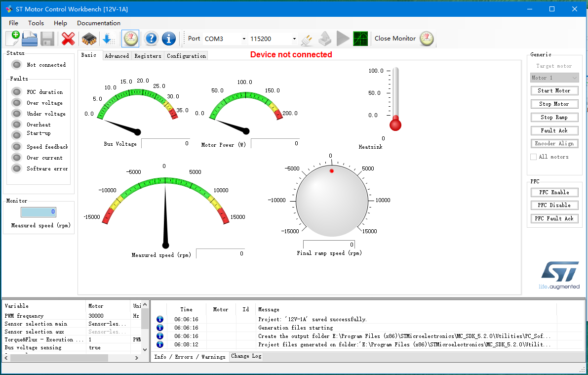Open the Documentation menu

[99, 23]
